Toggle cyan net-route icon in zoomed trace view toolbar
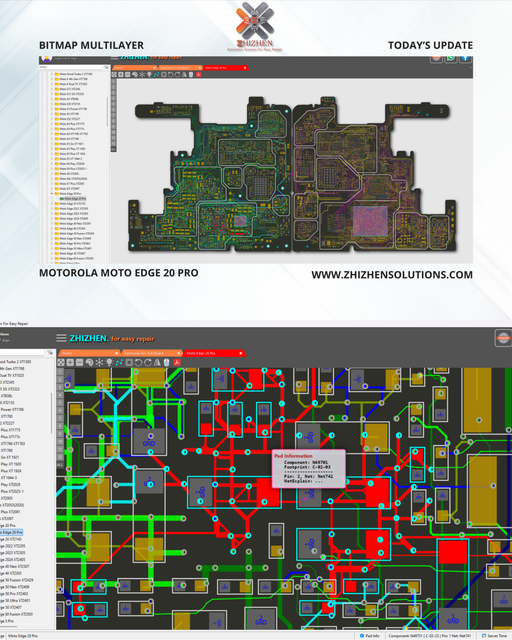 coord(119,362)
